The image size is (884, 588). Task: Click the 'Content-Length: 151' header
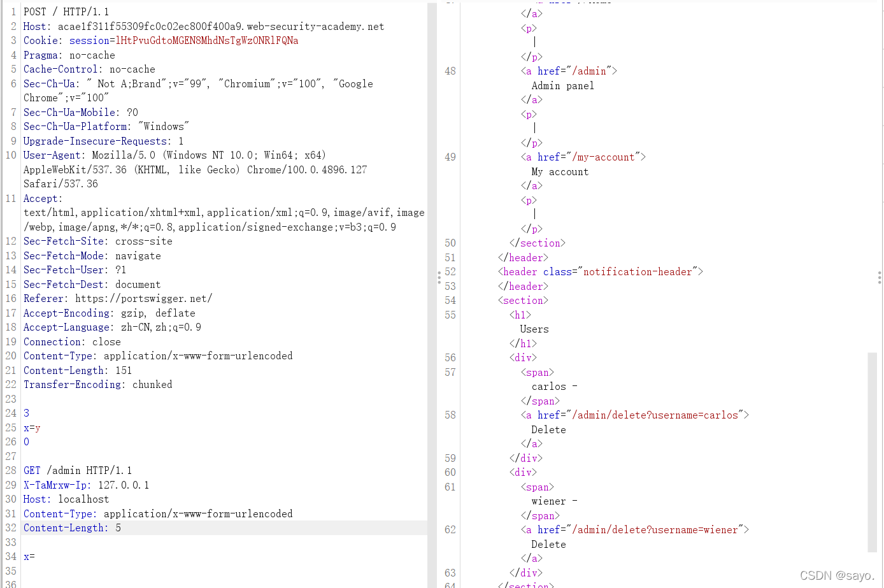tap(78, 370)
